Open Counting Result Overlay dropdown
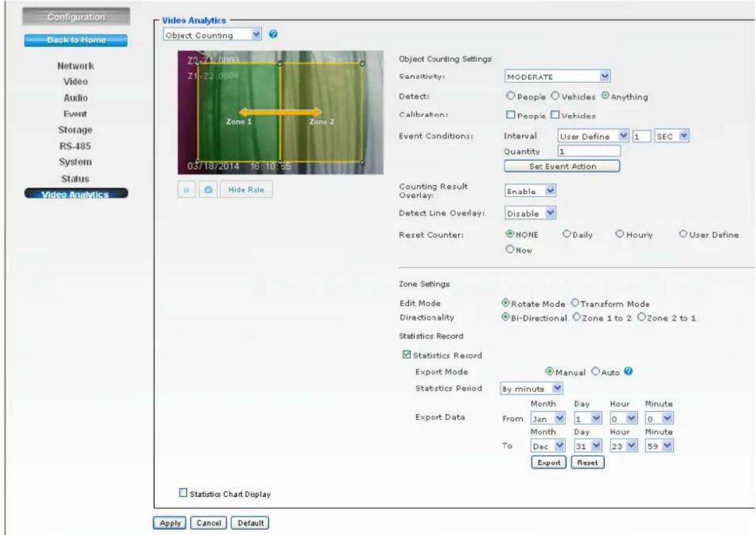This screenshot has height=535, width=756. click(530, 191)
